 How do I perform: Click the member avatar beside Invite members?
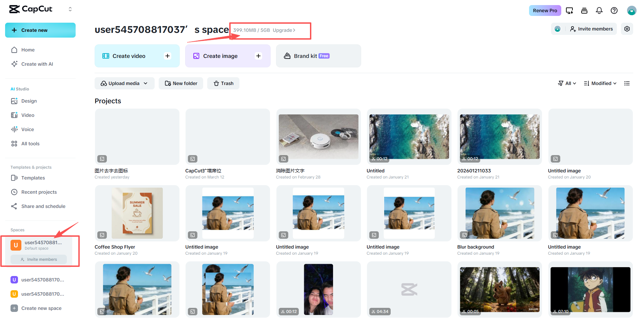coord(558,29)
